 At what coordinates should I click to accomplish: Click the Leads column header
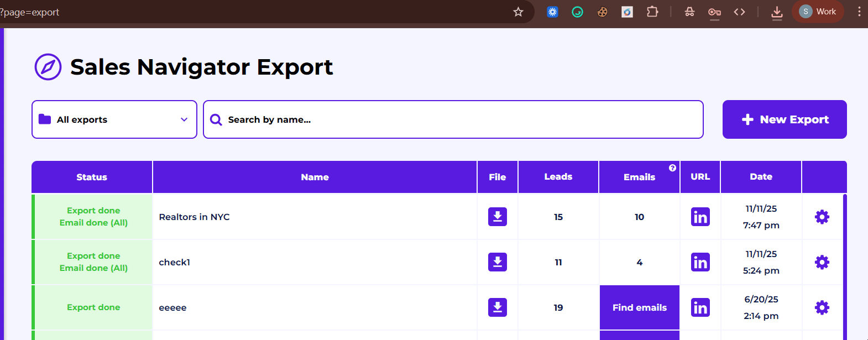[558, 177]
